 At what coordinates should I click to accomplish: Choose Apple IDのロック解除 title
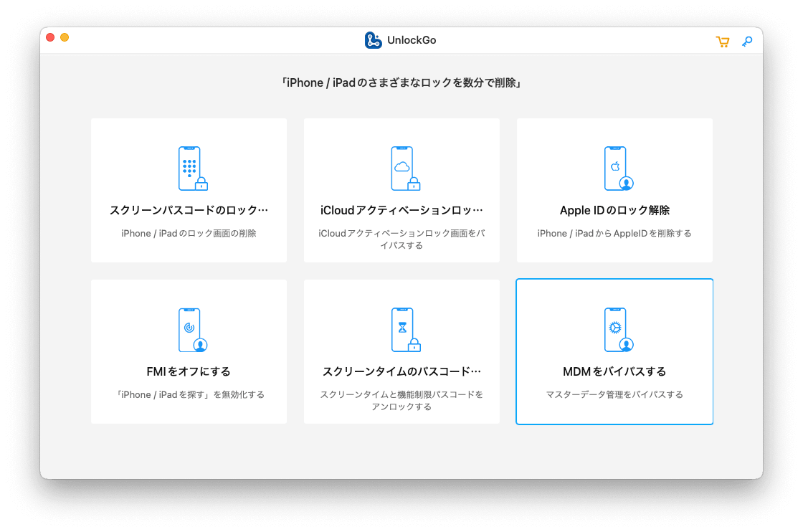614,211
